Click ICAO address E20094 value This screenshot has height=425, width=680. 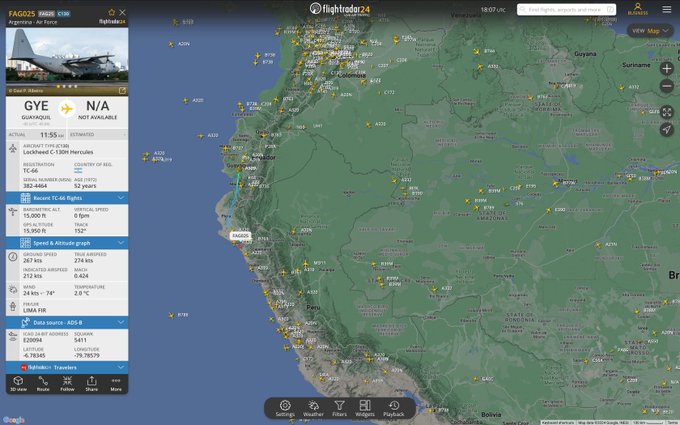click(33, 340)
